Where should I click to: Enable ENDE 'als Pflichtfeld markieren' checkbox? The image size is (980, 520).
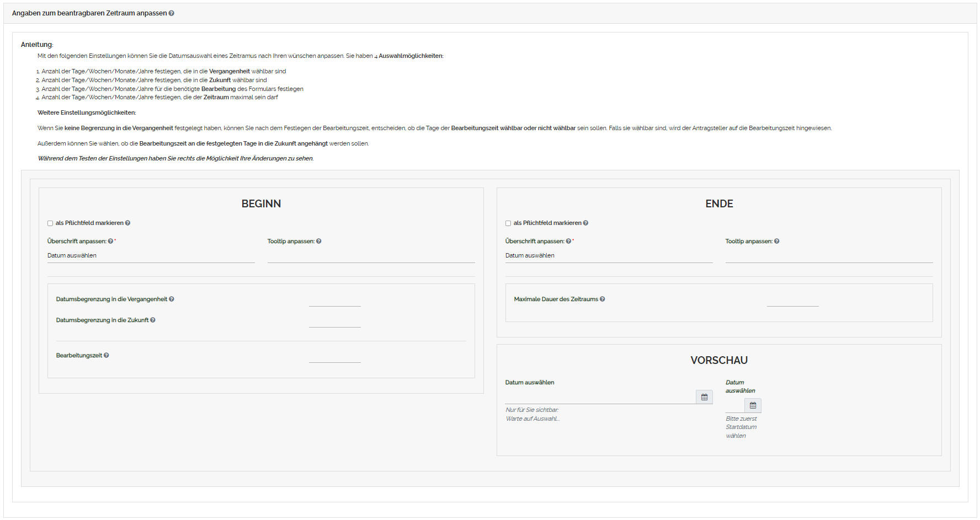click(x=508, y=223)
